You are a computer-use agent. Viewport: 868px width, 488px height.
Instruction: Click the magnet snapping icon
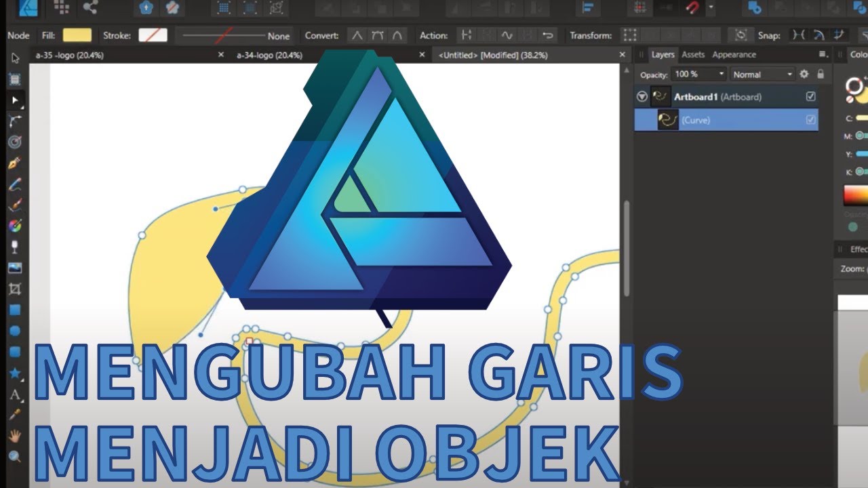point(692,7)
